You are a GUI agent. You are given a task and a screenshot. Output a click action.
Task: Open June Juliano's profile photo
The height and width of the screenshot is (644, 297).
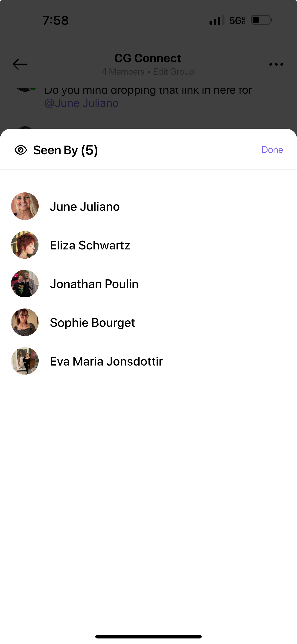pyautogui.click(x=25, y=206)
